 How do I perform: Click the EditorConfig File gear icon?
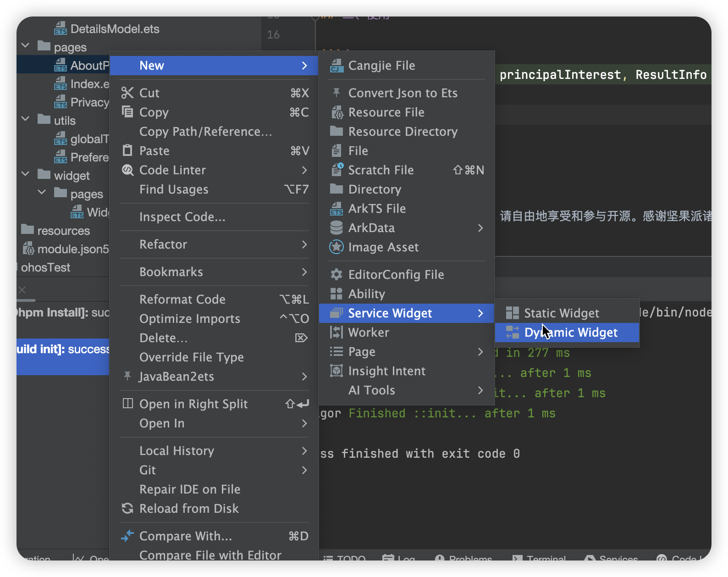tap(336, 275)
